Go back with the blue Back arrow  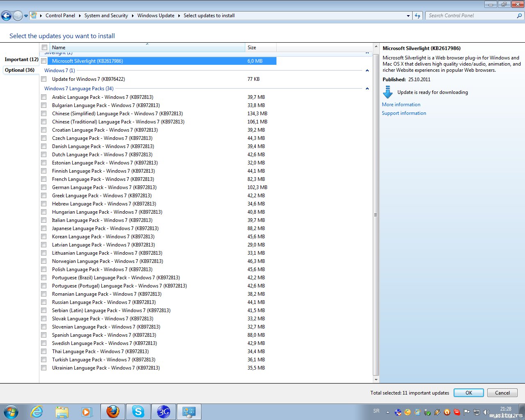point(7,16)
